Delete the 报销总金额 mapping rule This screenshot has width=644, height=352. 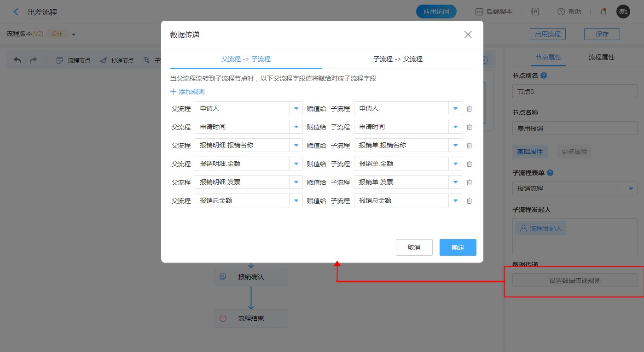click(469, 201)
